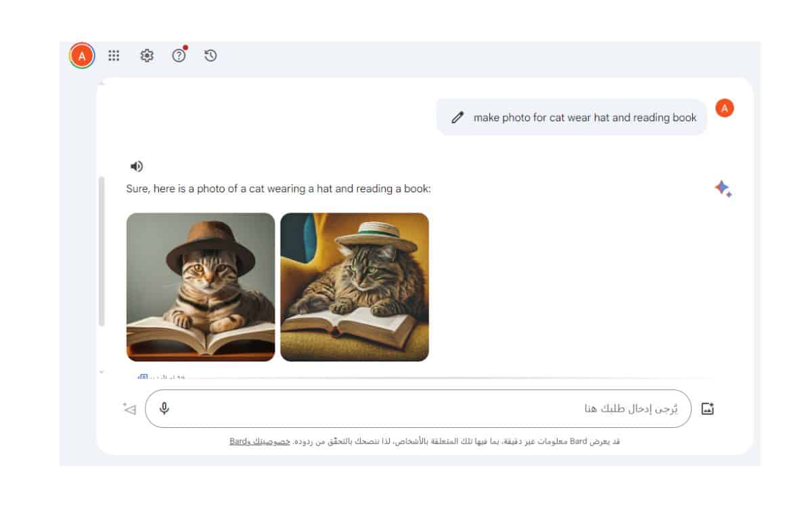Open the account avatar in top toolbar
Viewport: 812px width, 518px height.
82,56
